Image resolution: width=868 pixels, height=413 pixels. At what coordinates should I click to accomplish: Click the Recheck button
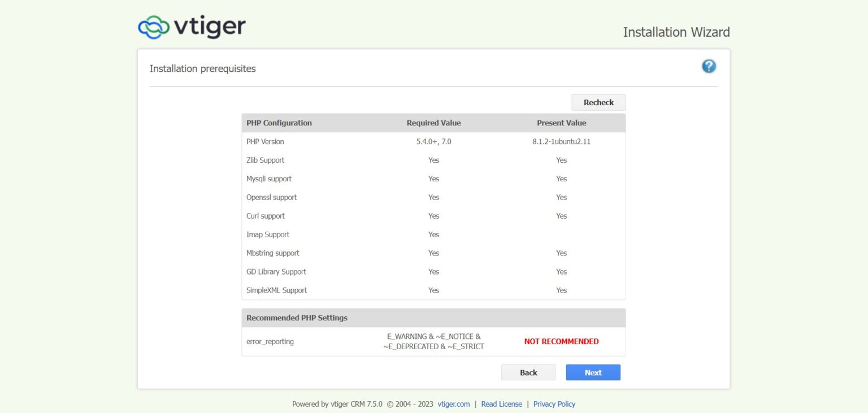598,102
